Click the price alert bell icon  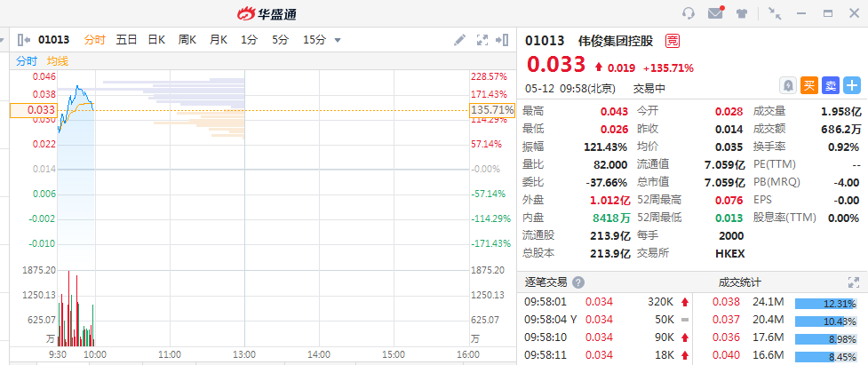tap(788, 85)
